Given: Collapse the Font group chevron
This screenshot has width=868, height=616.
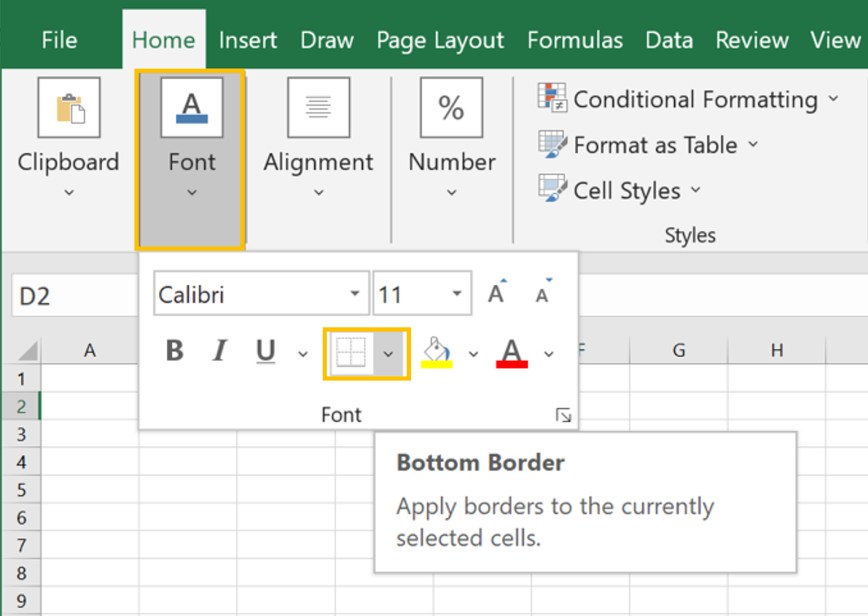Looking at the screenshot, I should (x=192, y=193).
